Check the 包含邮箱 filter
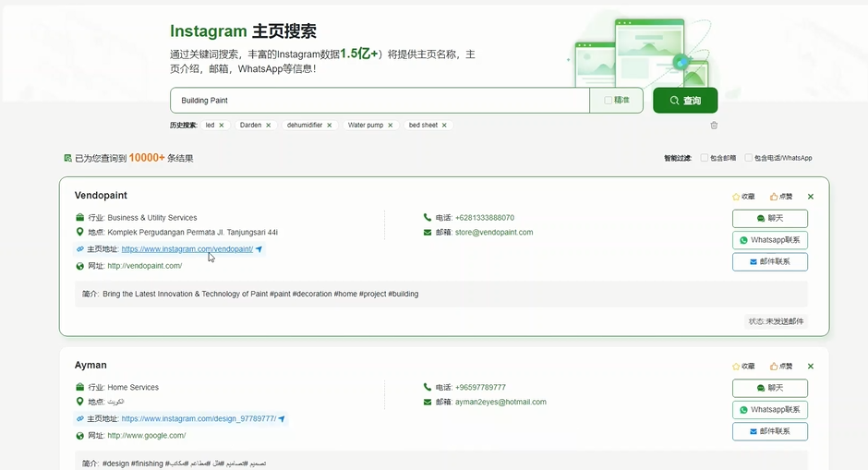This screenshot has width=868, height=470. (x=705, y=158)
